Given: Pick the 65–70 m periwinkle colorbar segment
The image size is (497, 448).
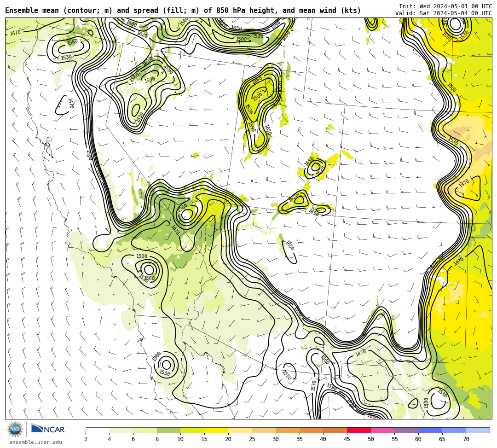Looking at the screenshot, I should 454,430.
